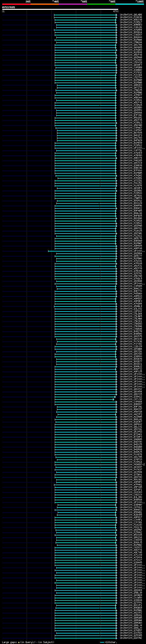This screenshot has width=146, height=644.
Task: Select hit UniRef100_Q8RU83
Action: tap(131, 85)
